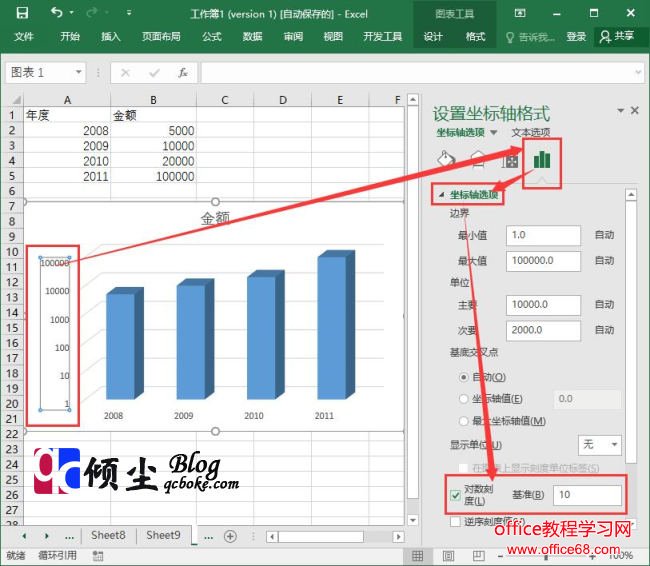Switch to the 页面布局 ribbon tab
The width and height of the screenshot is (650, 566).
161,36
